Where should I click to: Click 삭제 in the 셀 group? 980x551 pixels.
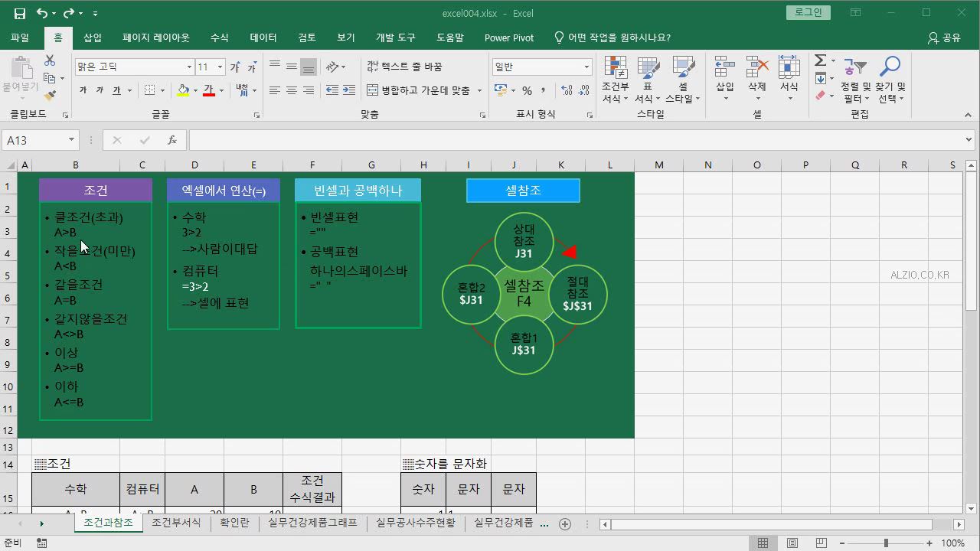tap(757, 80)
